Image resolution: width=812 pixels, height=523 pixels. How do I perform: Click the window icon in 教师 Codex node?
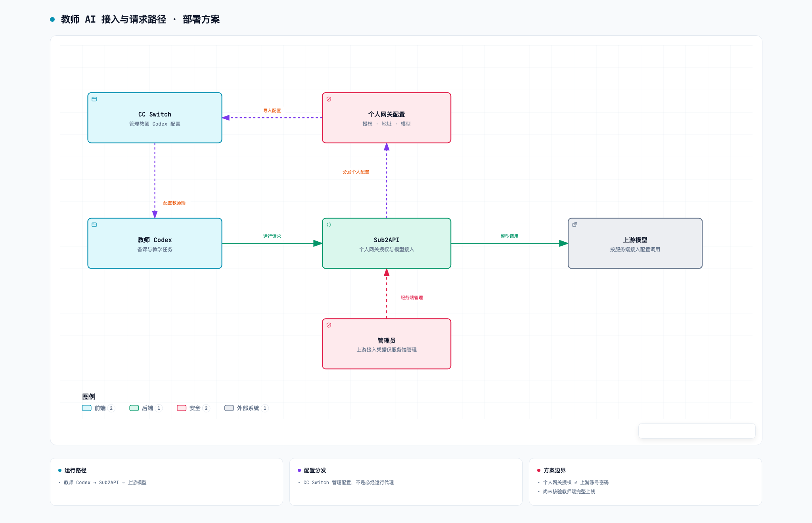coord(94,225)
